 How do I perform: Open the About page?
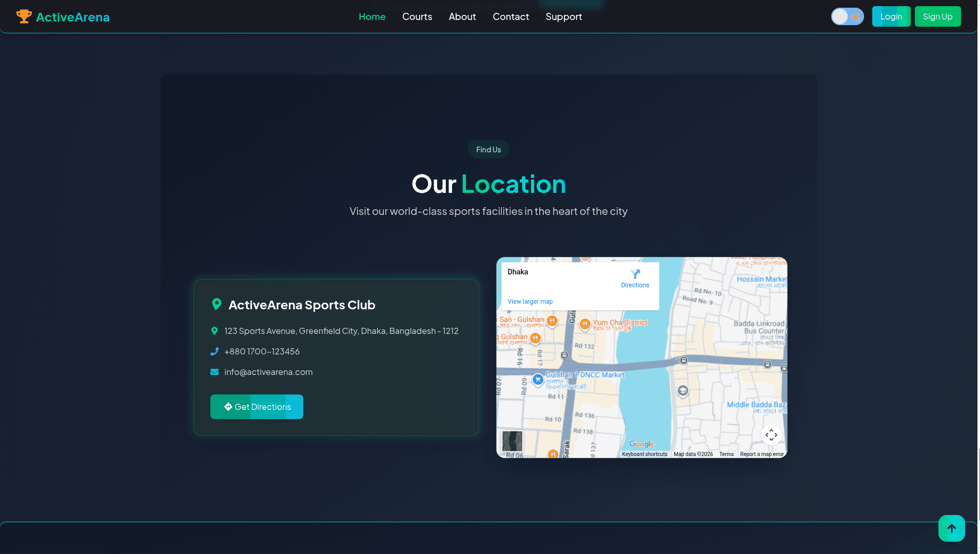[x=462, y=16]
